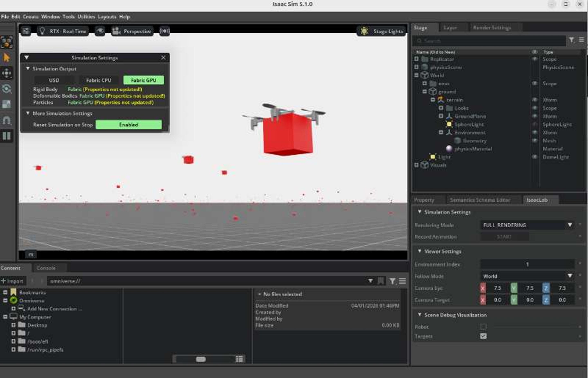Collapse the World tree item

tap(416, 75)
